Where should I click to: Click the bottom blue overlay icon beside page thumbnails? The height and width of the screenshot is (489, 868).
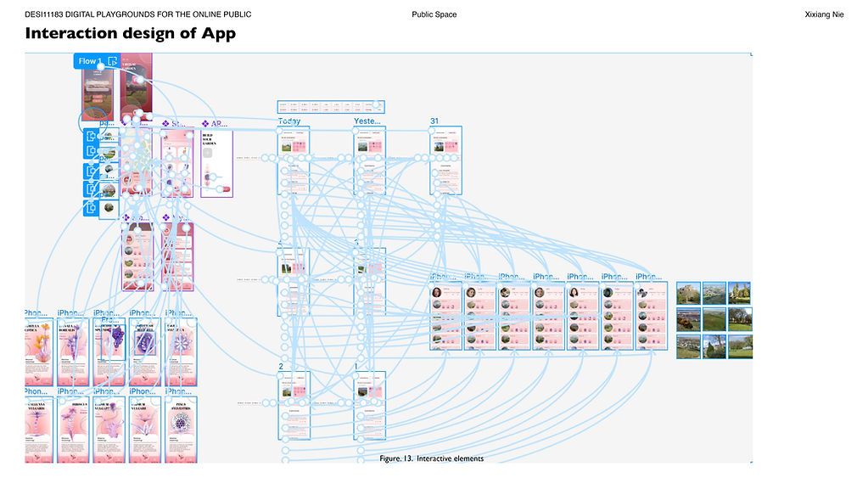91,208
